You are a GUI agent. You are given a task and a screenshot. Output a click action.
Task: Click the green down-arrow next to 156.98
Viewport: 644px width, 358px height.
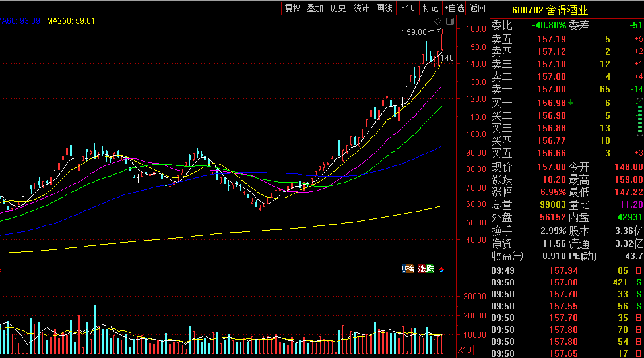tap(571, 102)
